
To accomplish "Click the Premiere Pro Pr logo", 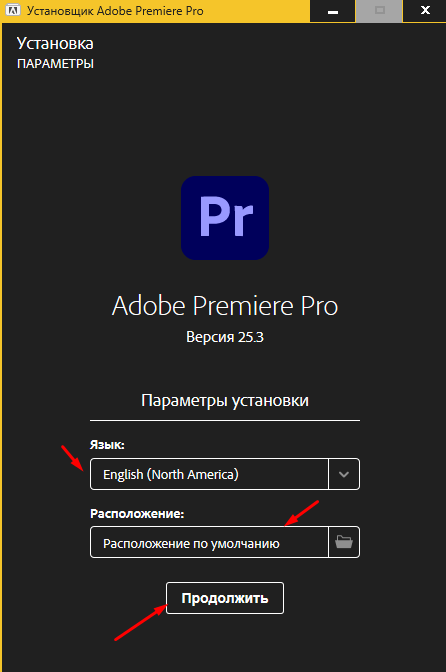I will coord(225,218).
